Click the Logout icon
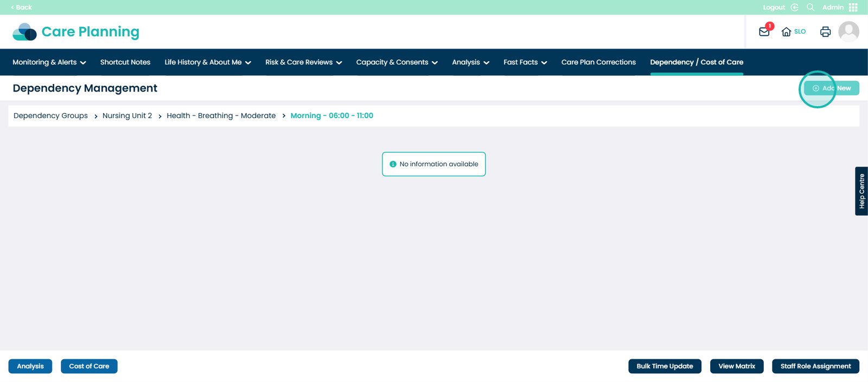The image size is (868, 382). coord(794,7)
